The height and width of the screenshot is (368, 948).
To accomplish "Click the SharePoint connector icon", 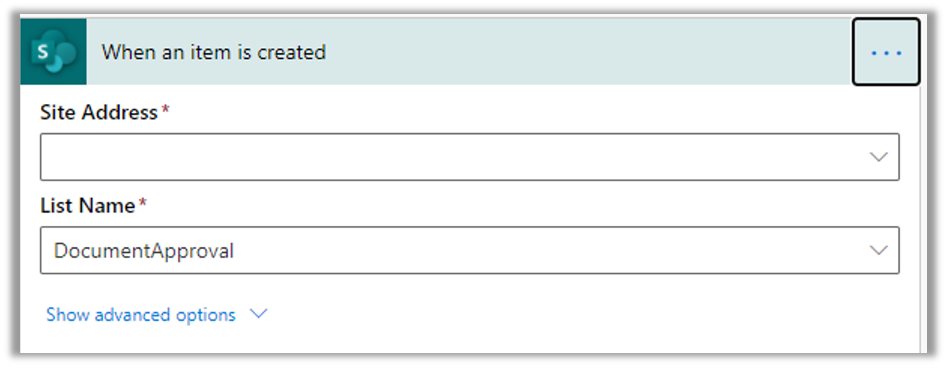I will click(x=53, y=51).
